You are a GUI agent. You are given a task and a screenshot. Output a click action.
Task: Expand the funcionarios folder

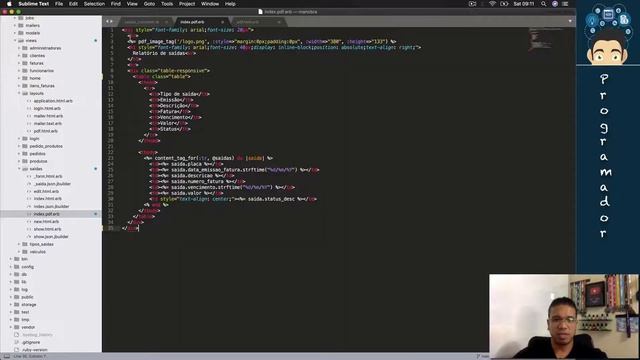(x=19, y=71)
